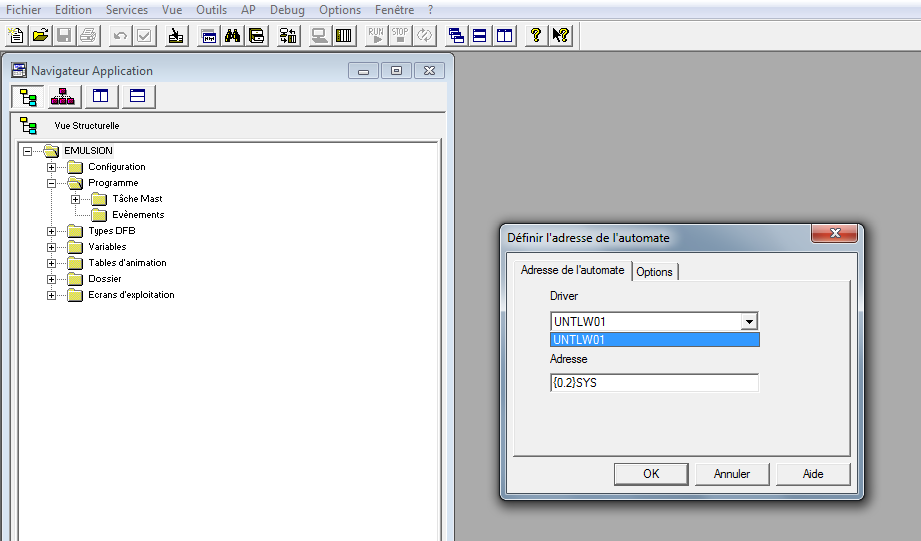Viewport: 921px width, 541px height.
Task: Select UNTLW01 from the driver list
Action: tap(654, 340)
